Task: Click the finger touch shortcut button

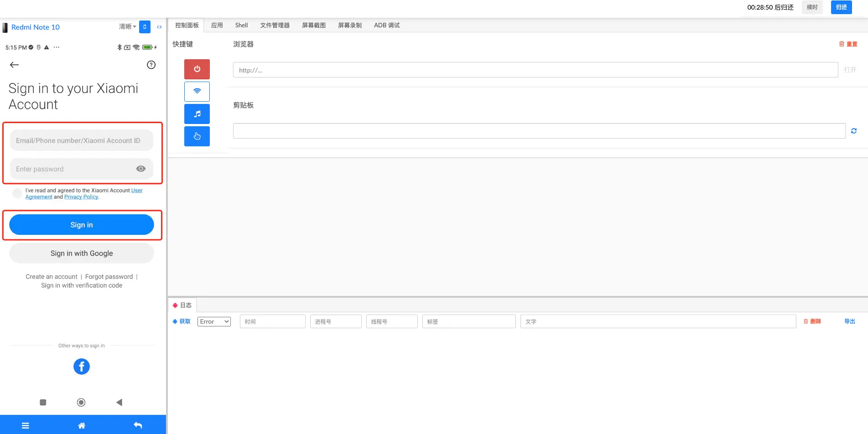Action: coord(197,136)
